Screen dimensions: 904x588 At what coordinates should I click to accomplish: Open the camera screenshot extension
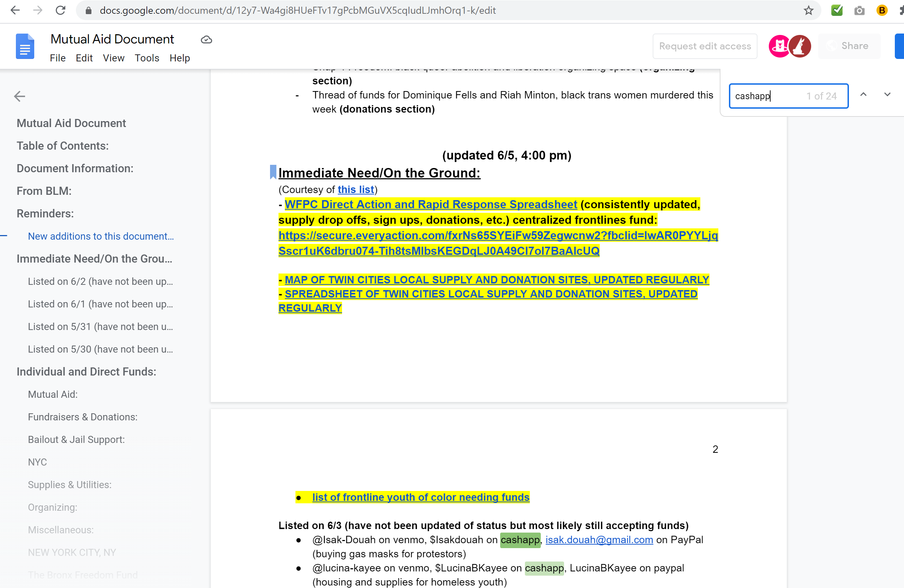pyautogui.click(x=859, y=10)
